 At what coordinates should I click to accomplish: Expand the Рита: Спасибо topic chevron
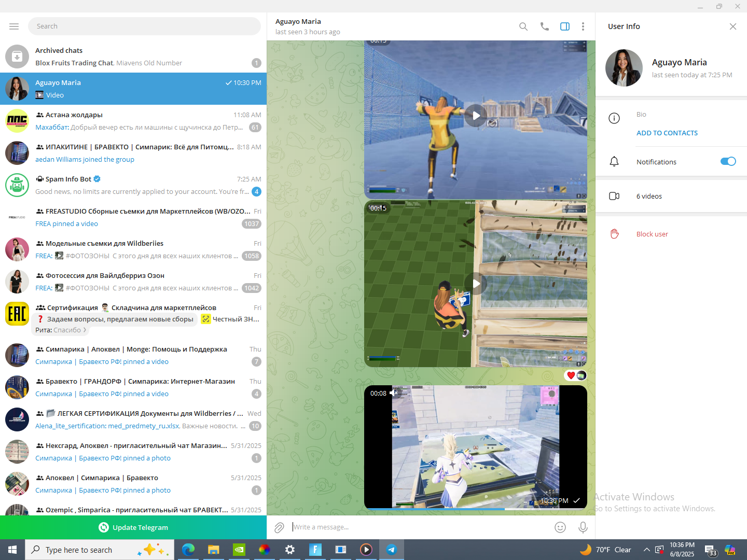click(85, 330)
